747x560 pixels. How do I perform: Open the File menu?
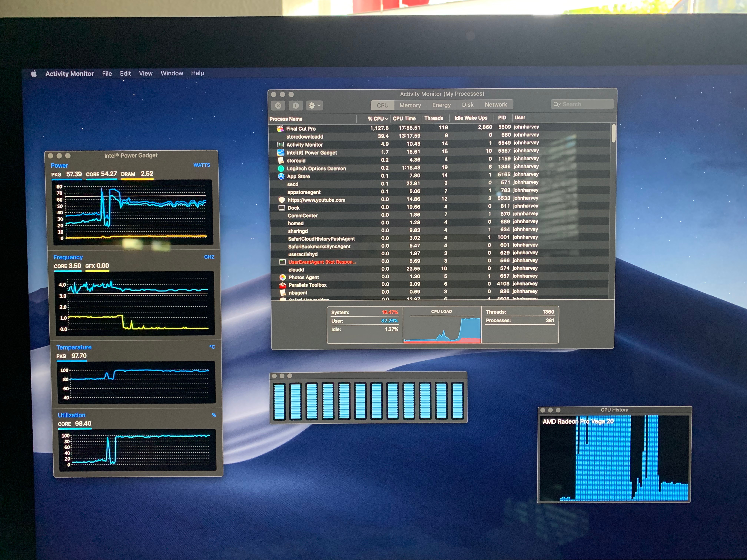[x=107, y=74]
